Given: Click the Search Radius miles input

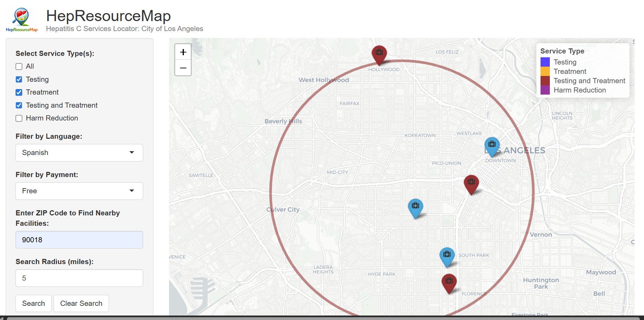Looking at the screenshot, I should tap(79, 278).
